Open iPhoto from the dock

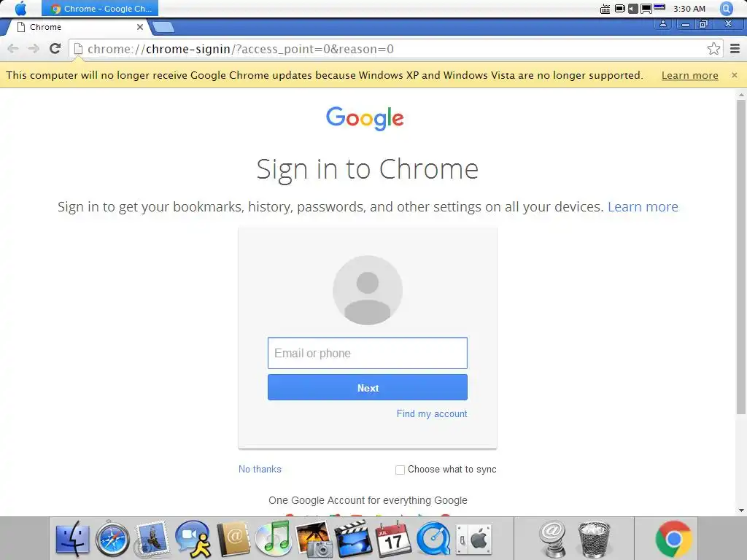coord(314,540)
